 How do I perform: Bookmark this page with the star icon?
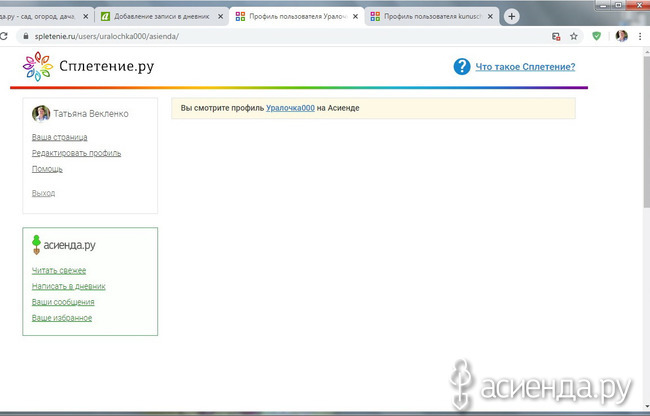pos(574,35)
